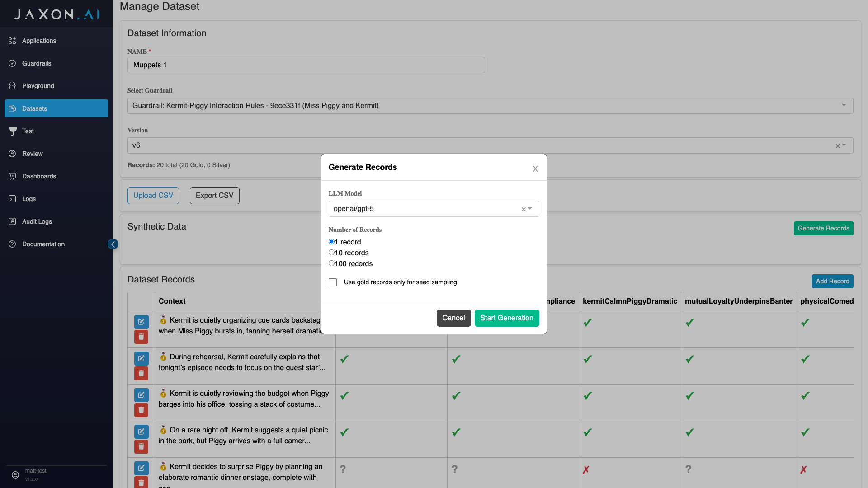Open the Review page
The image size is (868, 488).
click(x=33, y=154)
